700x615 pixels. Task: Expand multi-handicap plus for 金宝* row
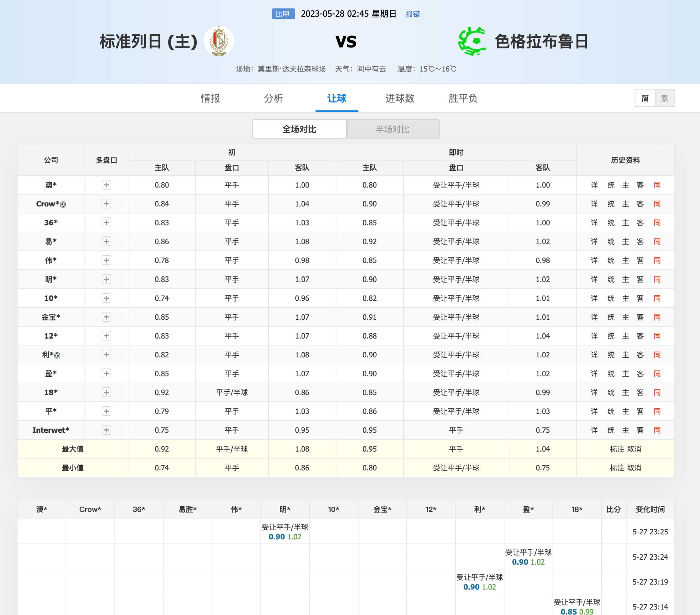[107, 317]
